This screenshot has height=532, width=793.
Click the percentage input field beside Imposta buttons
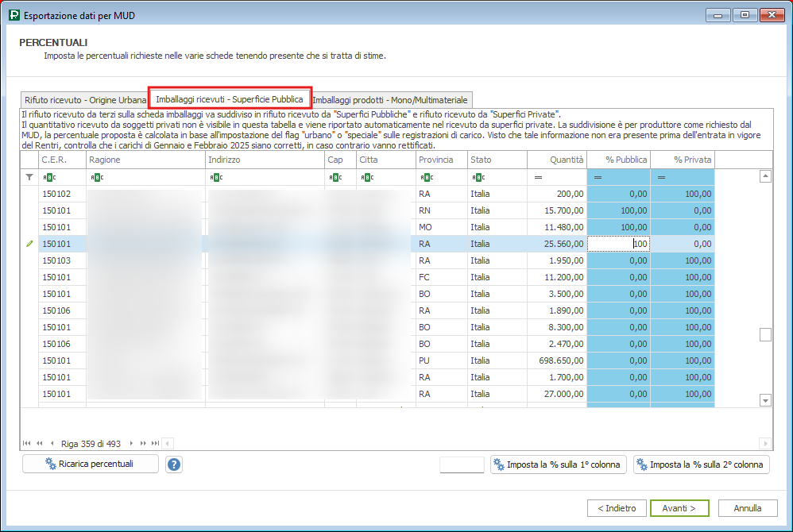click(x=462, y=465)
